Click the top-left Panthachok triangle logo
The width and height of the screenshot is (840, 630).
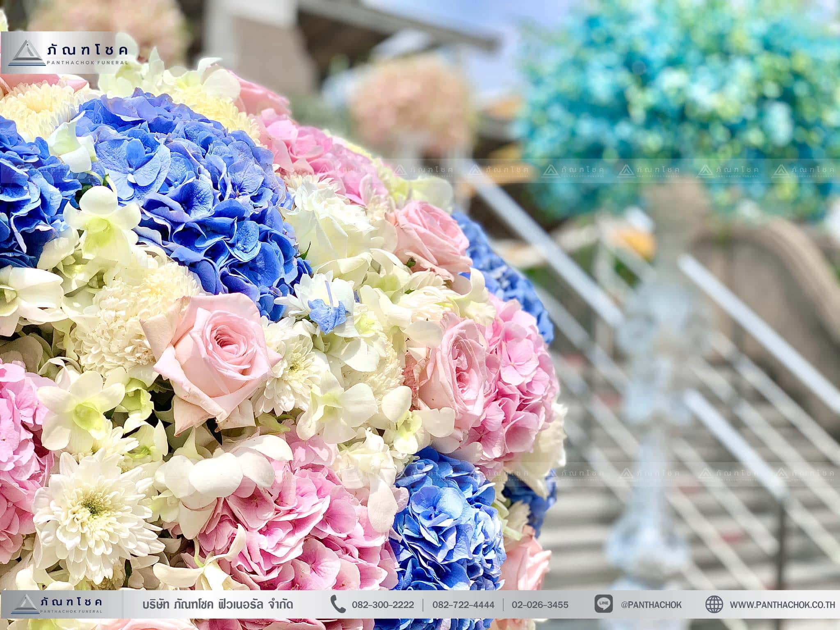[28, 53]
